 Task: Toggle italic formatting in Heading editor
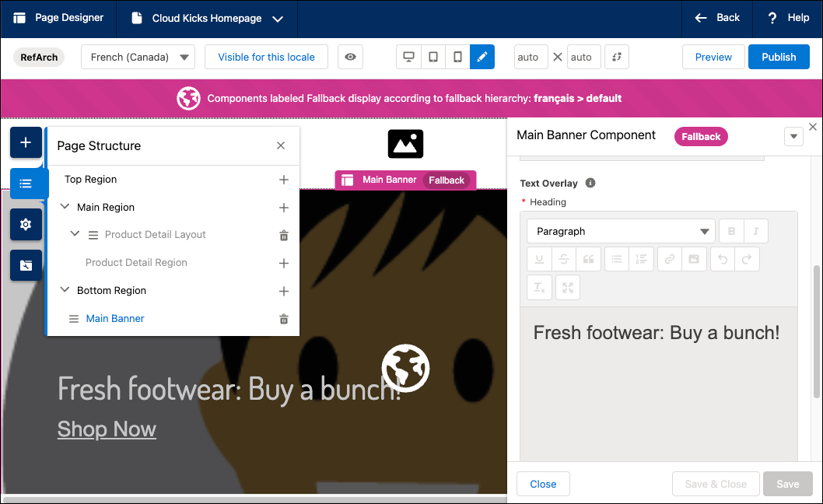756,231
